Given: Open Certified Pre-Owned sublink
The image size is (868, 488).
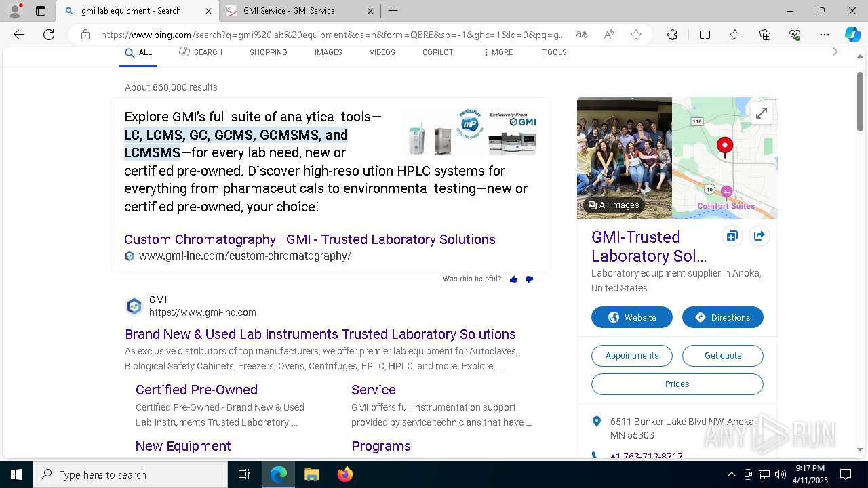Looking at the screenshot, I should [x=197, y=390].
